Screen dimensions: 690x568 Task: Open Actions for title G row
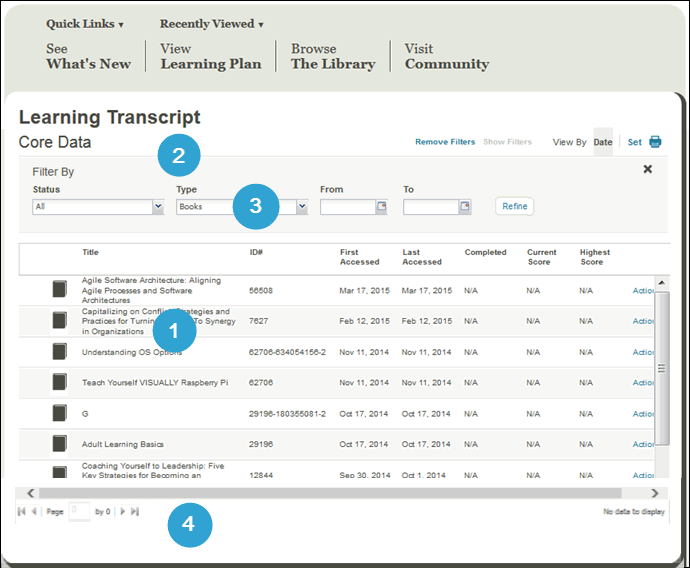[x=643, y=414]
